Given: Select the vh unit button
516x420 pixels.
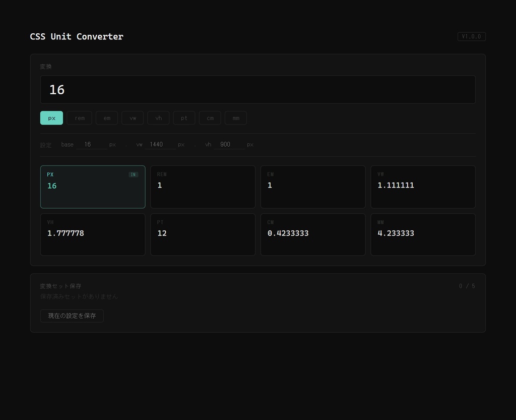Looking at the screenshot, I should click(158, 118).
